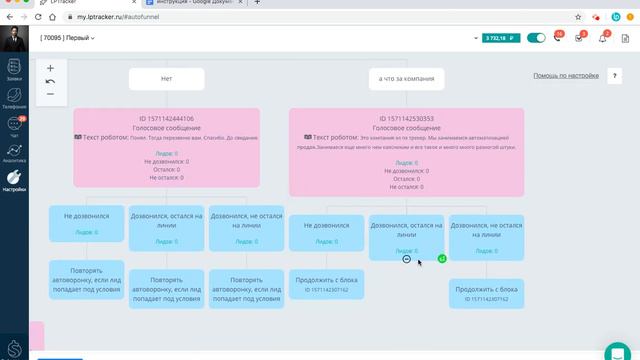Open Повторять автоворонку under left Дозвонился, остался на линии
The image size is (640, 360).
(x=167, y=289)
